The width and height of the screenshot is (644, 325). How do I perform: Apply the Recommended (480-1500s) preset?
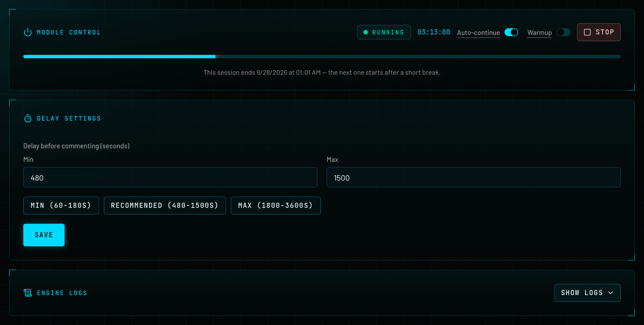pyautogui.click(x=165, y=206)
